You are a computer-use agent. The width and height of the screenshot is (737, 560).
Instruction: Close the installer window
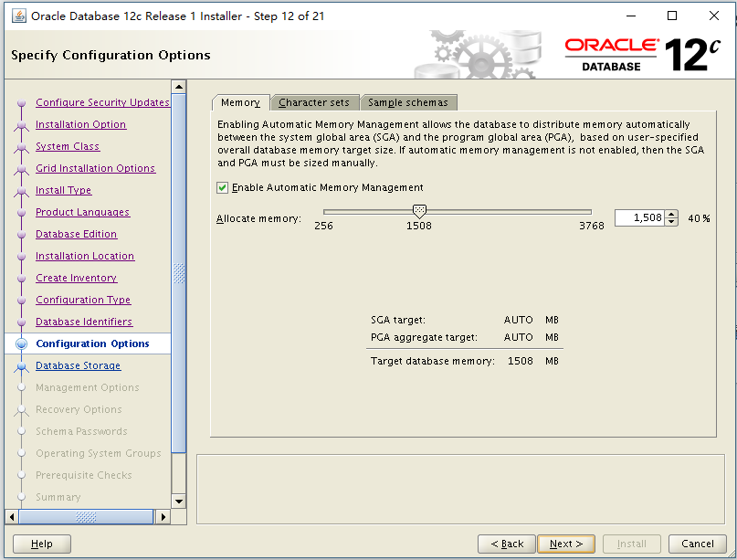(x=714, y=16)
